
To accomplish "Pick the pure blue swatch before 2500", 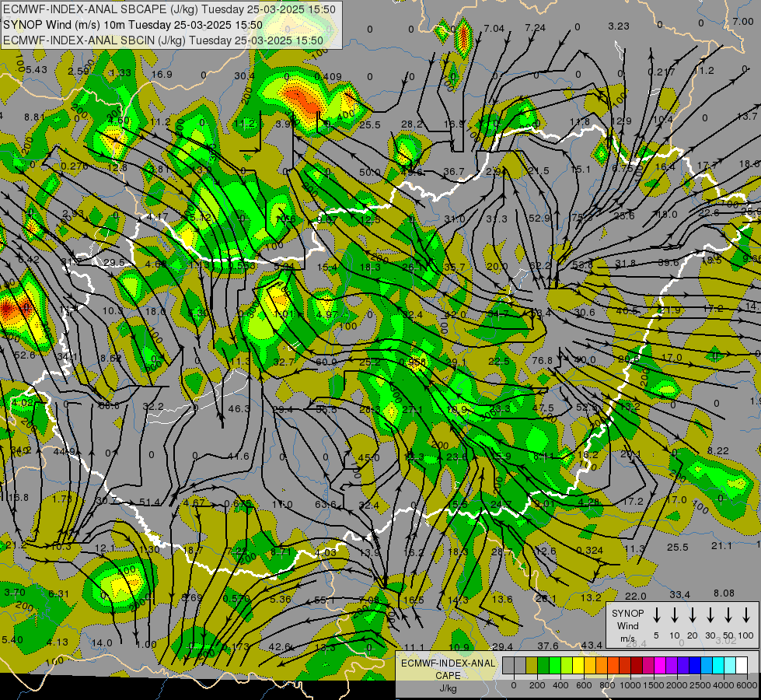I will click(695, 665).
